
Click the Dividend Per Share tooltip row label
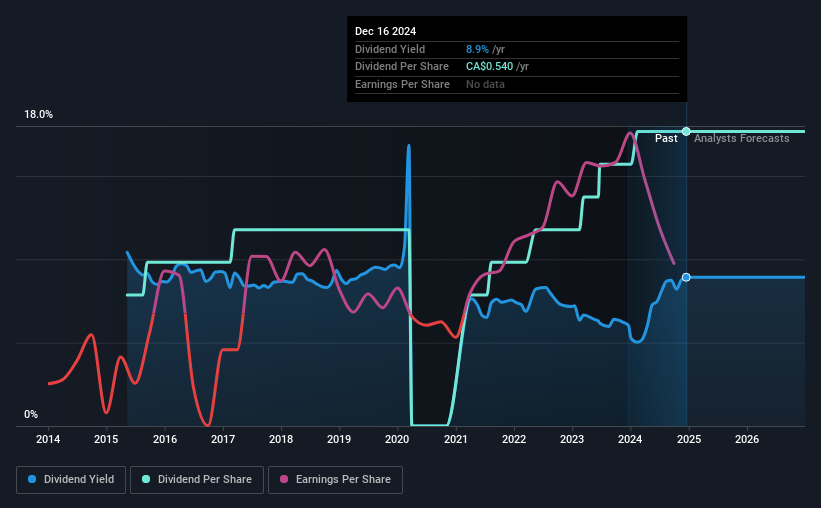[402, 67]
